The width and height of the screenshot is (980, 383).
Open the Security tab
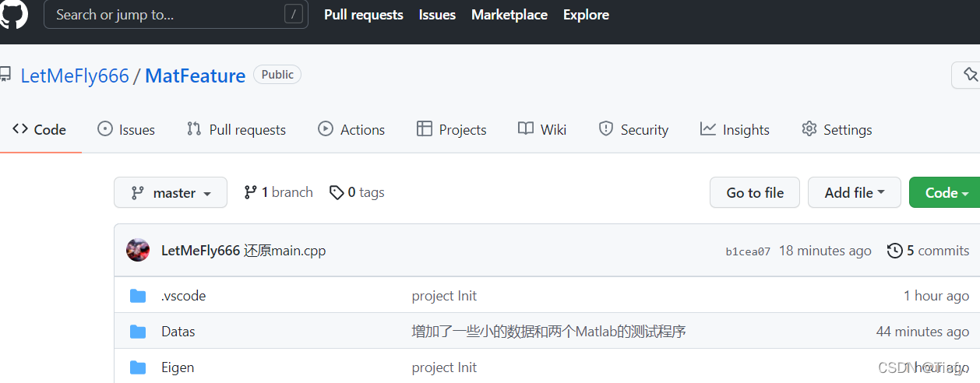[633, 130]
